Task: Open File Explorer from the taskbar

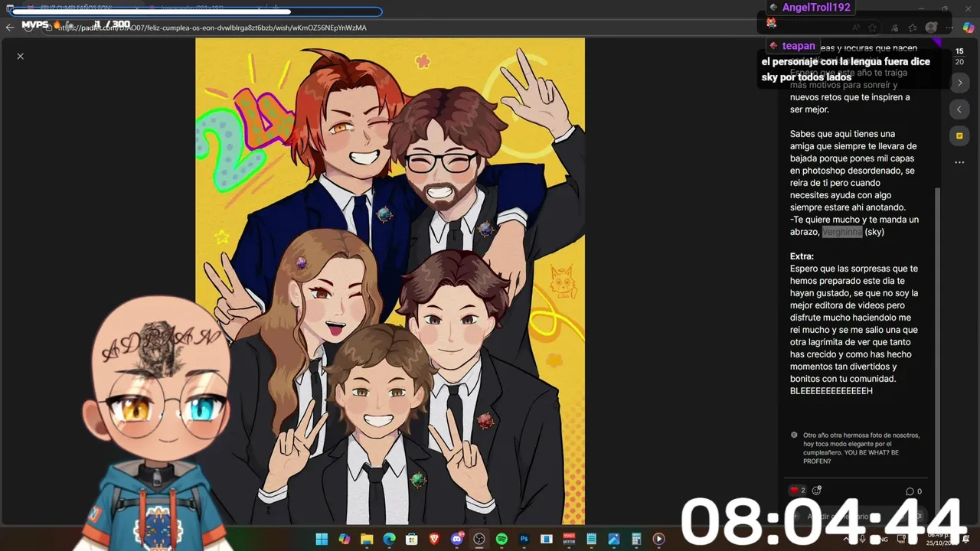Action: tap(367, 539)
